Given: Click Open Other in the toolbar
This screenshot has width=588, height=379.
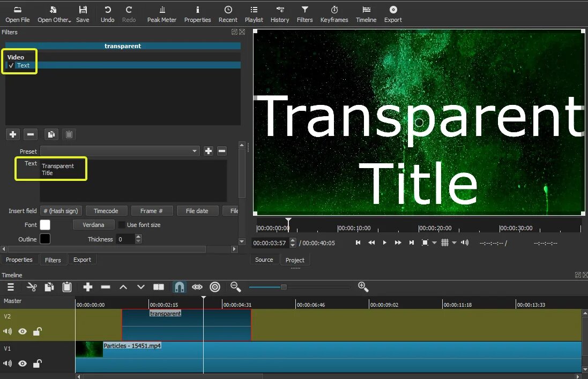Looking at the screenshot, I should [x=54, y=14].
